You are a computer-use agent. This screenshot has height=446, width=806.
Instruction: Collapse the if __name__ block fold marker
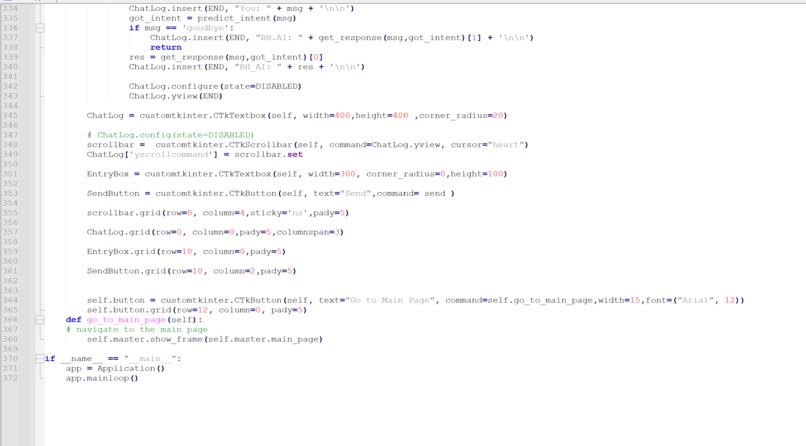[x=40, y=359]
